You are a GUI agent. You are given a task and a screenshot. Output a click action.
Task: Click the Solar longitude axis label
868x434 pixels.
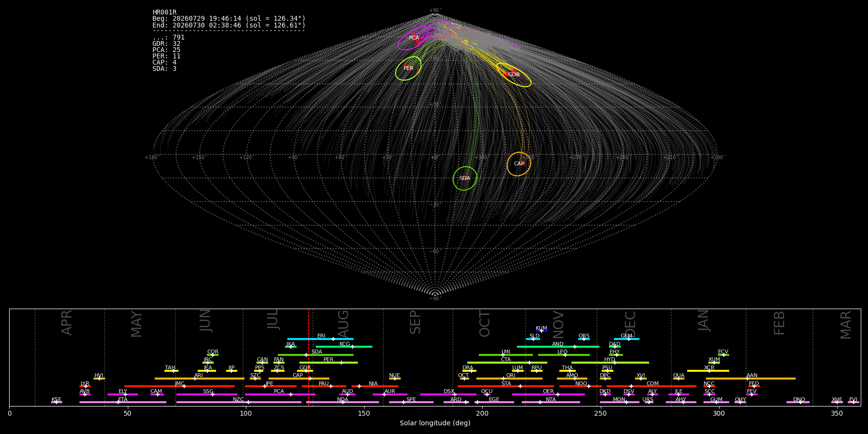[435, 423]
